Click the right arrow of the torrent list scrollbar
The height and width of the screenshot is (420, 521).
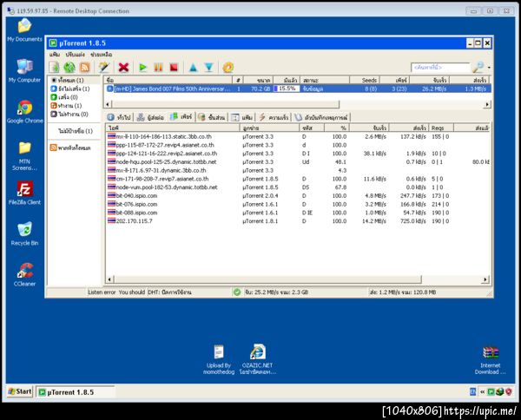[487, 104]
